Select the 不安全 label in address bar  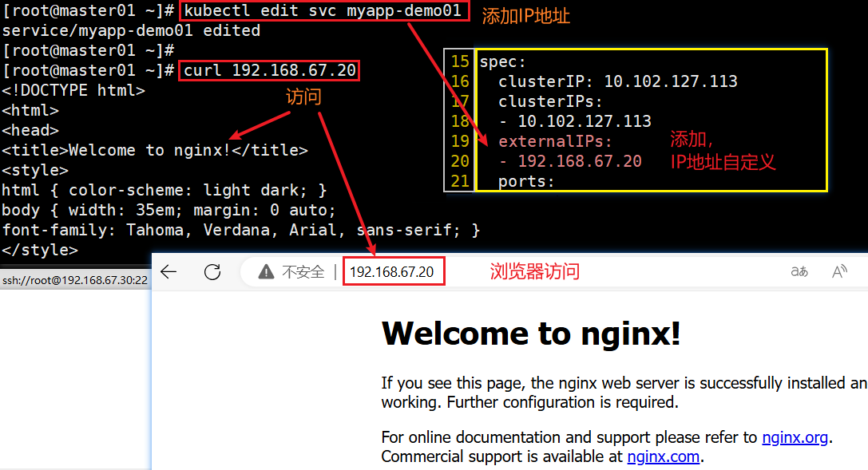(303, 271)
